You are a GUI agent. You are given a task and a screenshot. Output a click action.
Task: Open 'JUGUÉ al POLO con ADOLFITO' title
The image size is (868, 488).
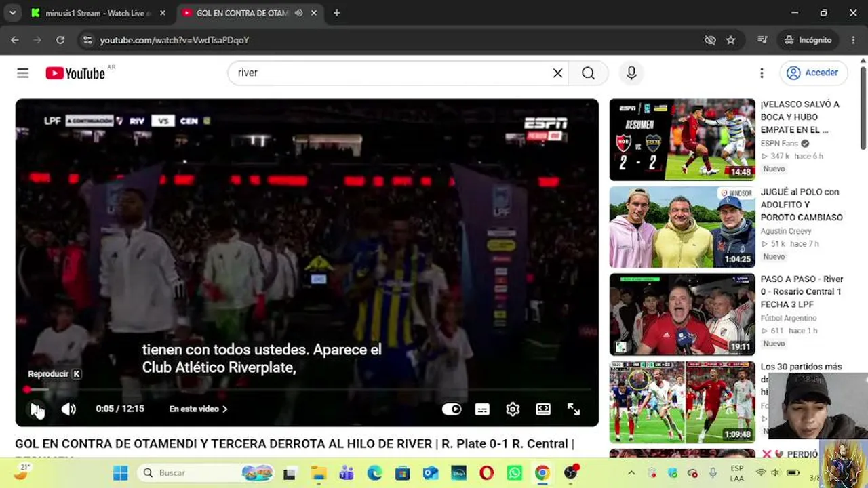(x=802, y=205)
